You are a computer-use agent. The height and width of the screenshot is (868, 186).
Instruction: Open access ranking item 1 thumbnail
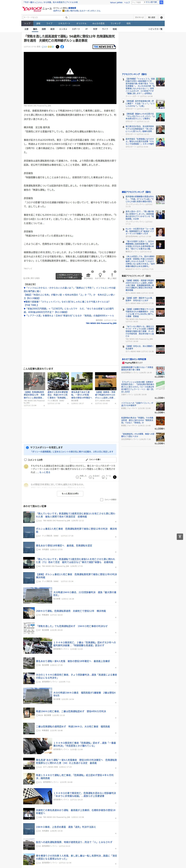(160, 82)
